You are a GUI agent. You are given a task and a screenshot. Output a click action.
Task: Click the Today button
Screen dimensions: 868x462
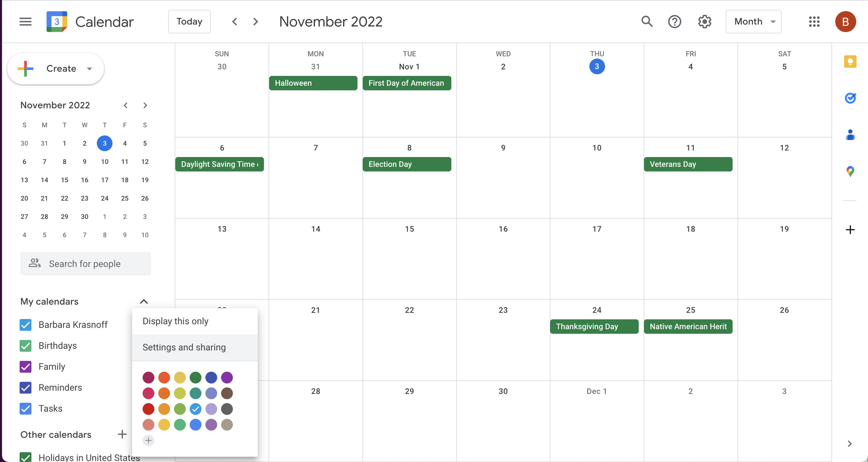coord(189,21)
